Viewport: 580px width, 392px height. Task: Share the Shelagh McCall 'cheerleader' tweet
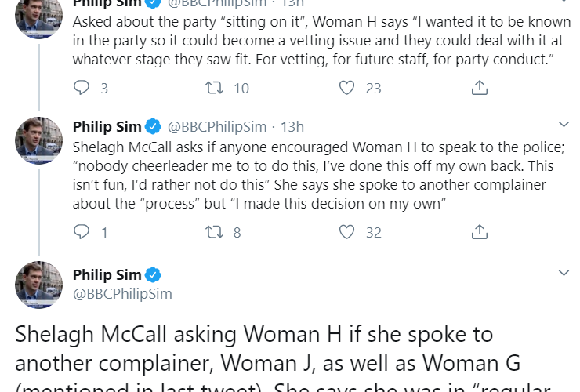click(479, 231)
